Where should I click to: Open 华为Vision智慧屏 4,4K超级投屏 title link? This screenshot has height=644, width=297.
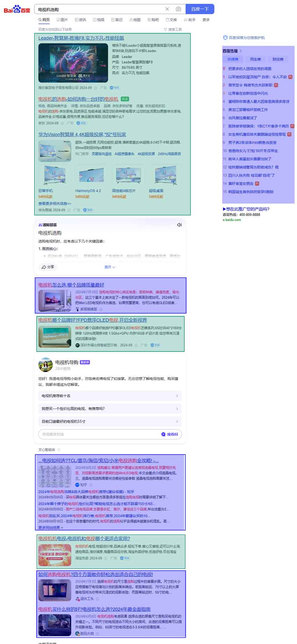[x=82, y=134]
